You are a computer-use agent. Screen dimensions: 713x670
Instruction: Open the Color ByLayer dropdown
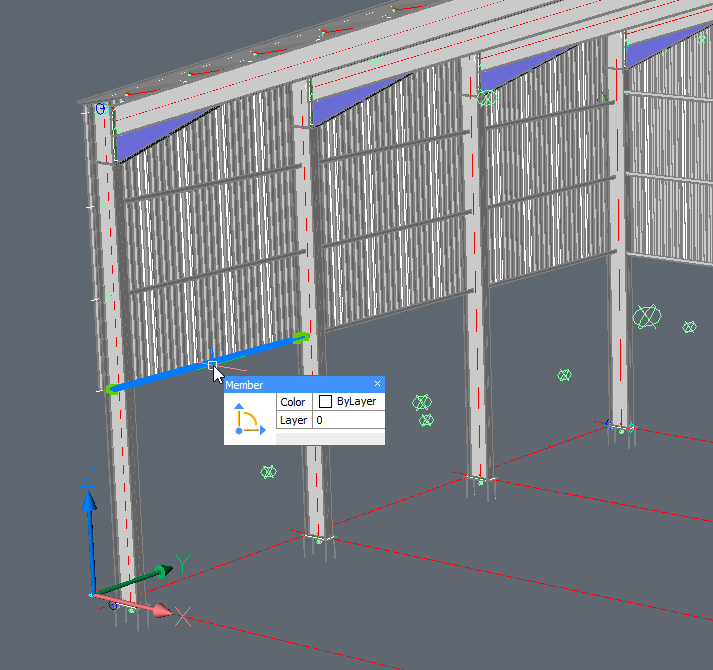(350, 401)
